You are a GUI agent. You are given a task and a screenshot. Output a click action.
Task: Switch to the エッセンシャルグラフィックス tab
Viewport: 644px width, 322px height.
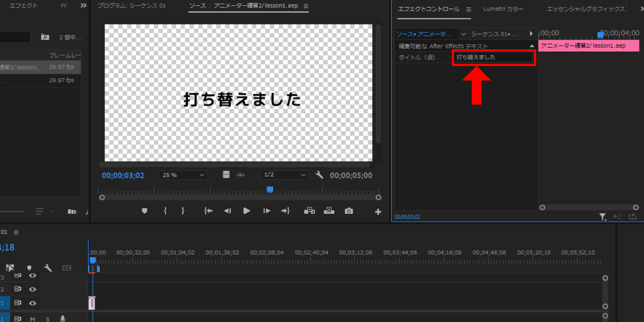click(586, 9)
